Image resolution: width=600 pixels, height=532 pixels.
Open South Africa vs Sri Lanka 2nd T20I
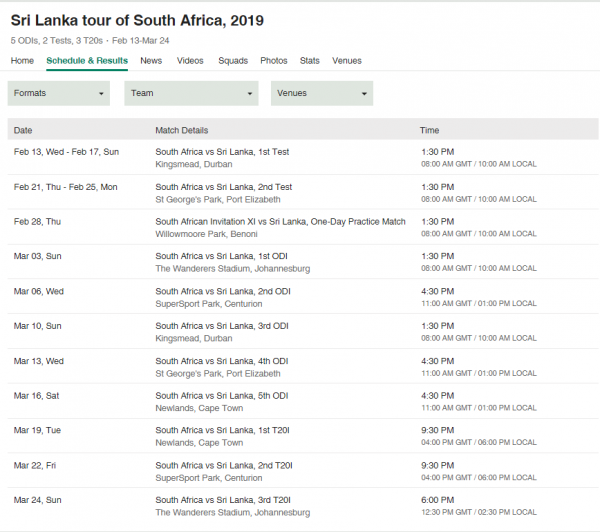point(224,465)
